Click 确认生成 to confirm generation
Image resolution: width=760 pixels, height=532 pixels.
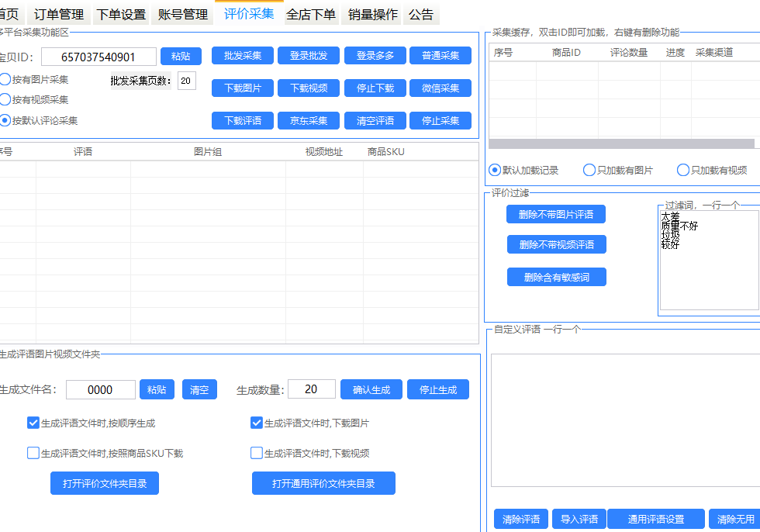click(371, 389)
